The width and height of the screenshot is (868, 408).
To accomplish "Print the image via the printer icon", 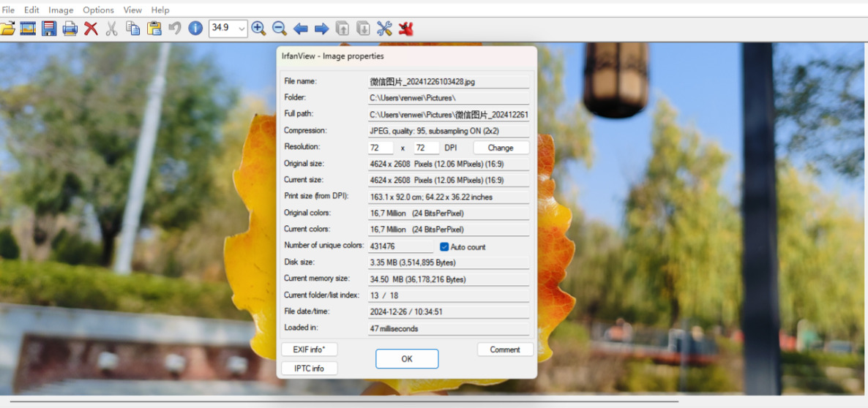I will (70, 29).
